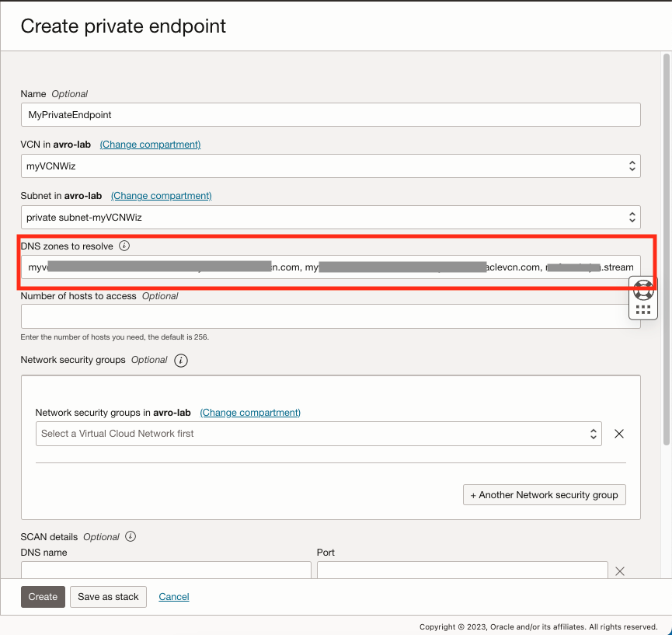Open the Network security groups select box

point(319,434)
